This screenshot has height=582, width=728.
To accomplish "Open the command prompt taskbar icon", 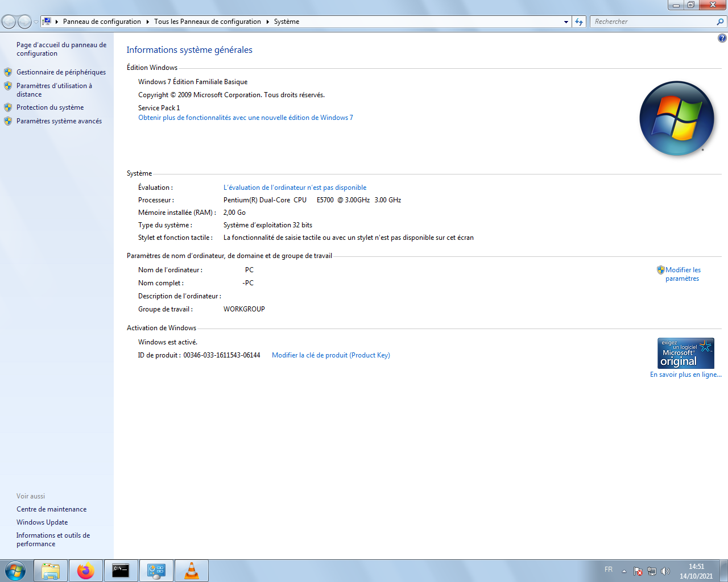I will tap(121, 571).
